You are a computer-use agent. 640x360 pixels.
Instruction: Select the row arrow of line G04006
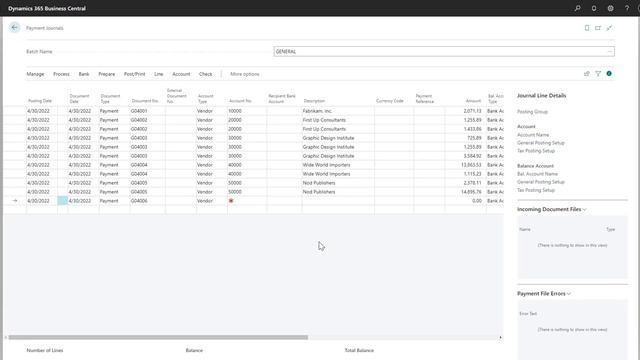tap(15, 201)
